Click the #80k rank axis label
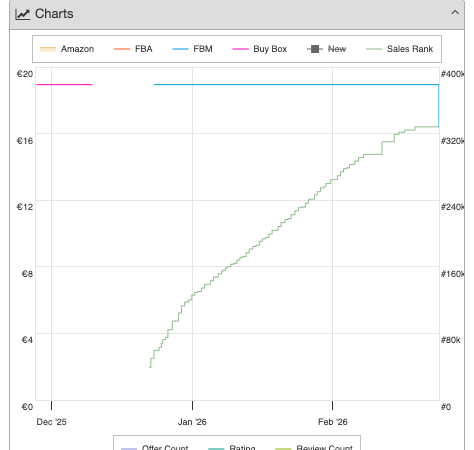The height and width of the screenshot is (450, 474). click(450, 340)
